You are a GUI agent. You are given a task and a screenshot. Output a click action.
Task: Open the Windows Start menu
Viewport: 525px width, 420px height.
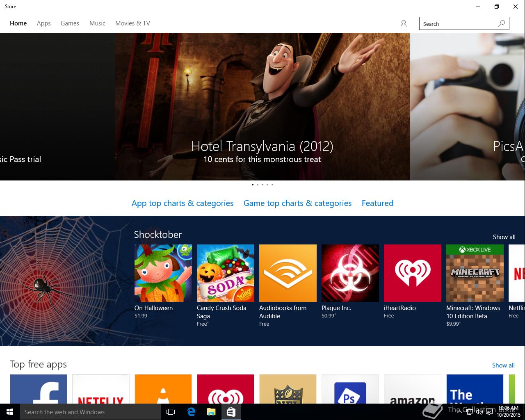pos(10,412)
